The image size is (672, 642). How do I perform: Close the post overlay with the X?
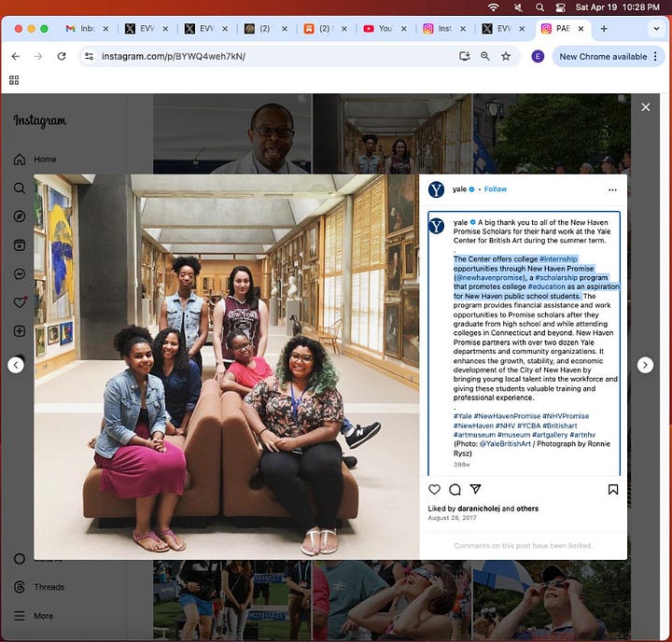point(646,107)
